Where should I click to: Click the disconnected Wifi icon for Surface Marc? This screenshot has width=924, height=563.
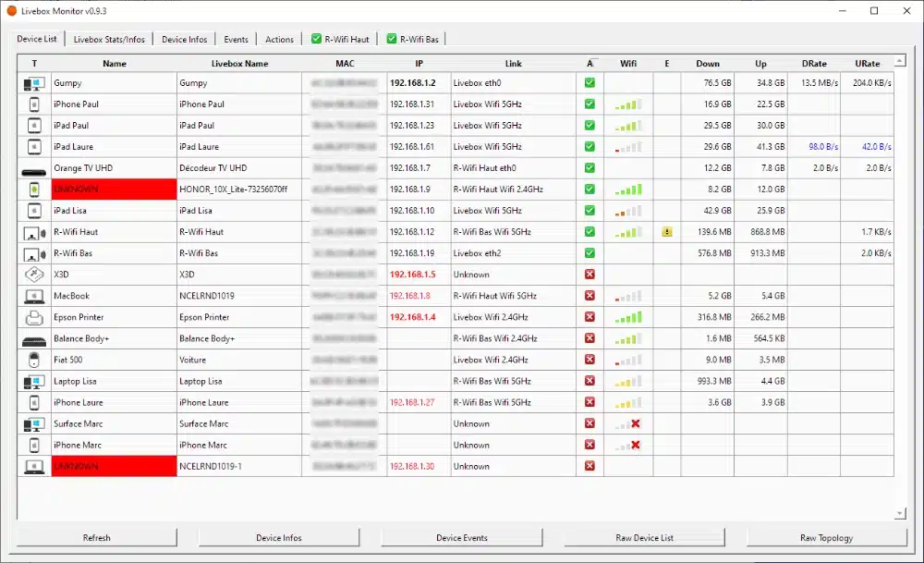point(628,424)
